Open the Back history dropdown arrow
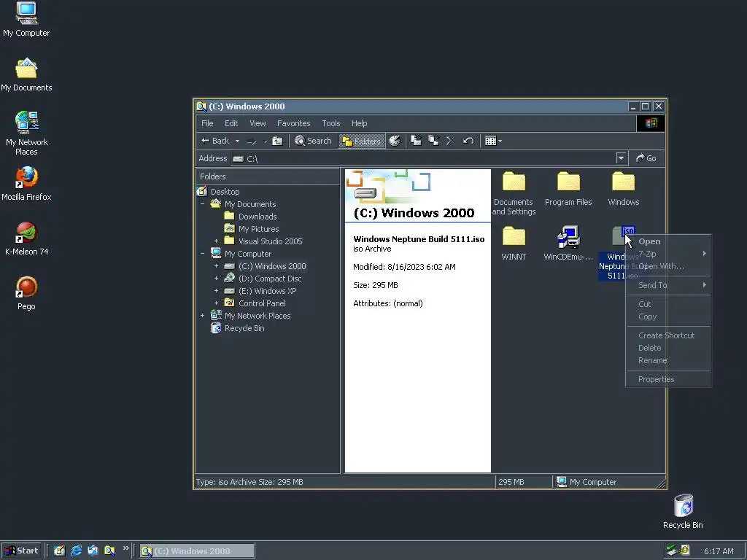The width and height of the screenshot is (747, 560). (x=237, y=141)
